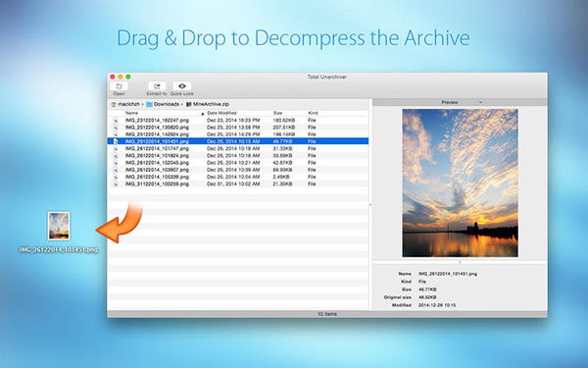Screen dimensions: 588x368
Task: Click the Modified value 2014-12-26 10:15
Action: pos(437,305)
